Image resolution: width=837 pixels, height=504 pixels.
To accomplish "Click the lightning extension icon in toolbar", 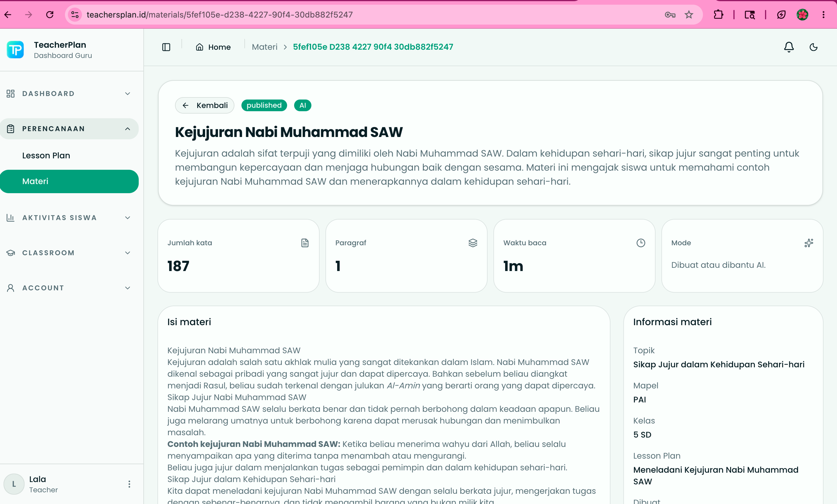I will pyautogui.click(x=781, y=15).
